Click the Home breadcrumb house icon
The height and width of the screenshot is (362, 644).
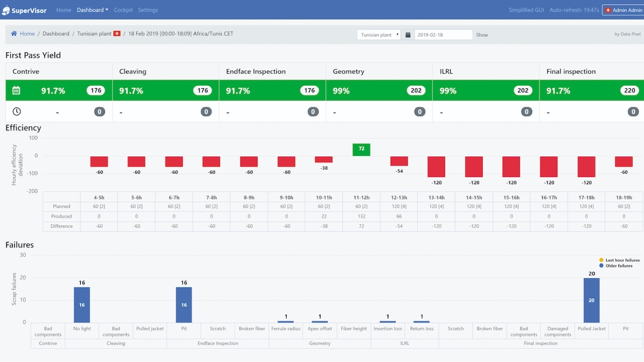coord(14,34)
